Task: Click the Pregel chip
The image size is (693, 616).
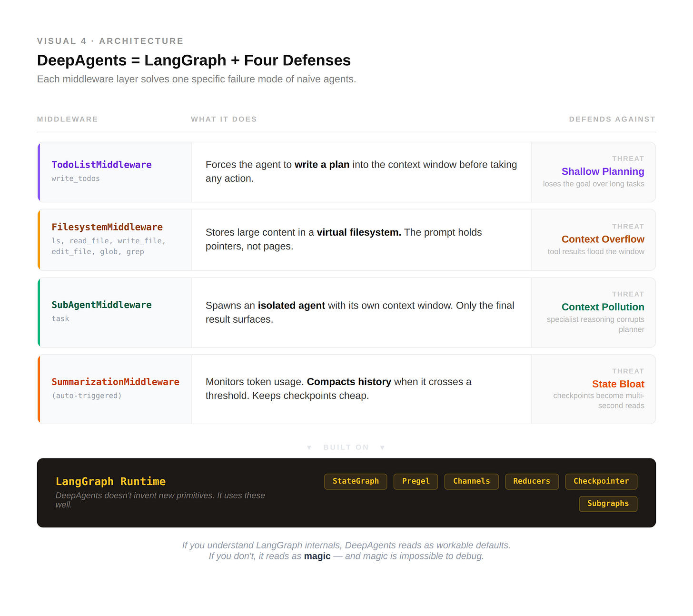Action: [x=416, y=481]
